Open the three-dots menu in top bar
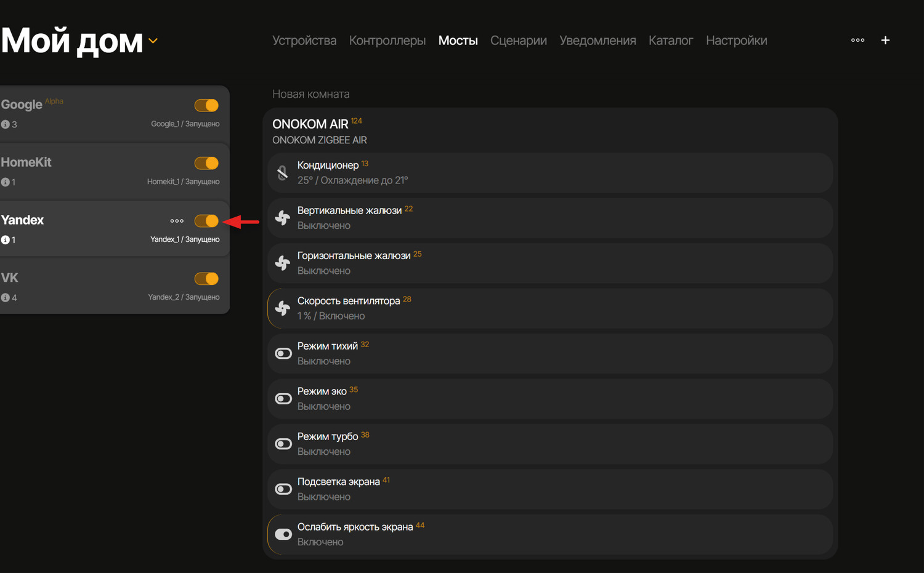The image size is (924, 573). point(857,40)
